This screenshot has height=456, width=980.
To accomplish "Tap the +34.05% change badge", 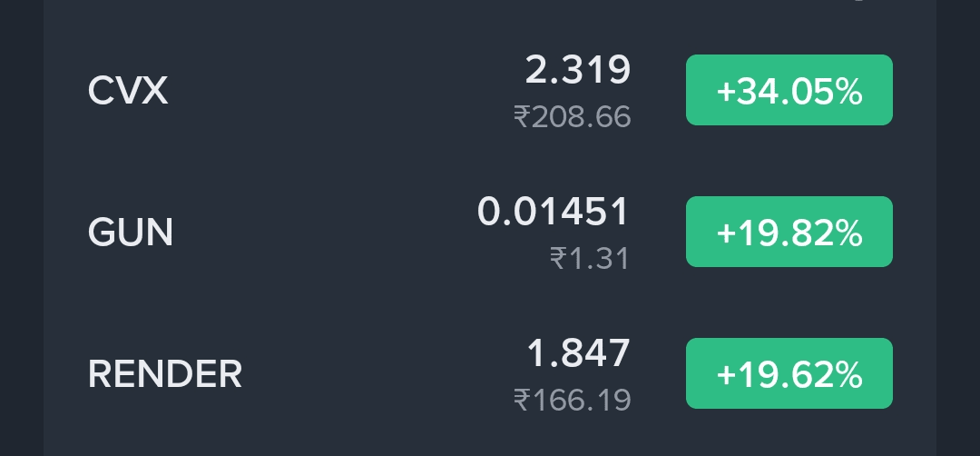I will (789, 90).
